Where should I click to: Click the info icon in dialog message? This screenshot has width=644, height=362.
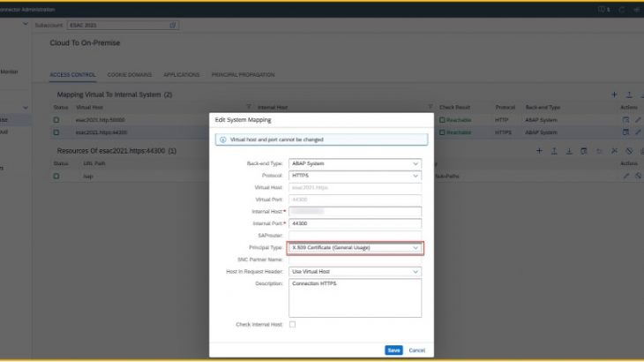[222, 140]
